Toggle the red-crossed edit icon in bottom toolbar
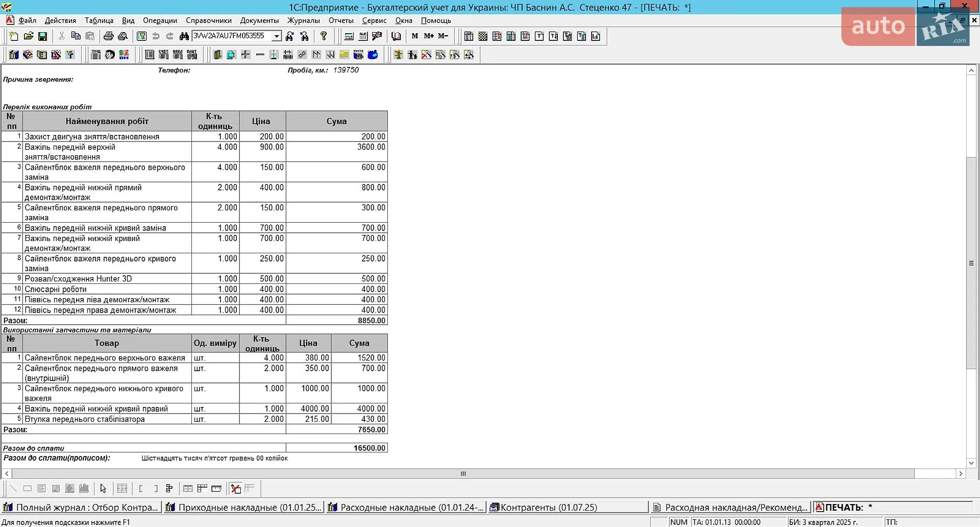 click(x=235, y=489)
